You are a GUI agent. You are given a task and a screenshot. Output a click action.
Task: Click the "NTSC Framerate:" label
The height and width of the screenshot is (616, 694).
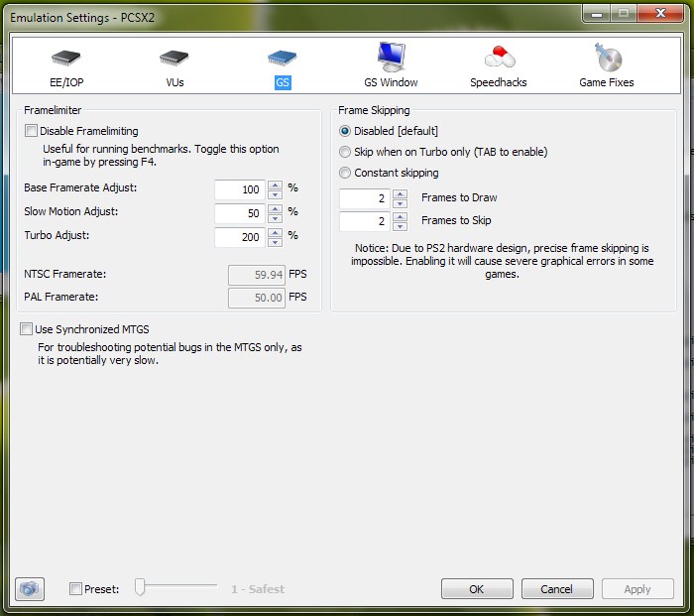tap(65, 274)
